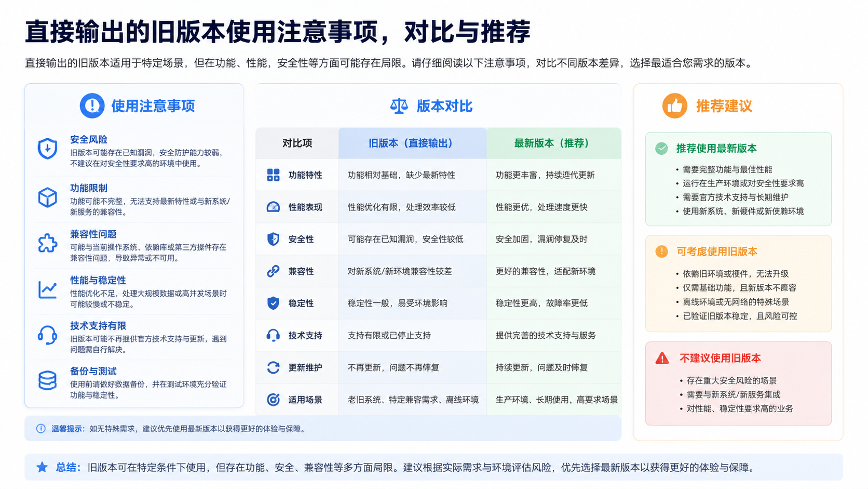
Task: Click the puzzle piece icon next to 兼容性问题
Action: [47, 243]
